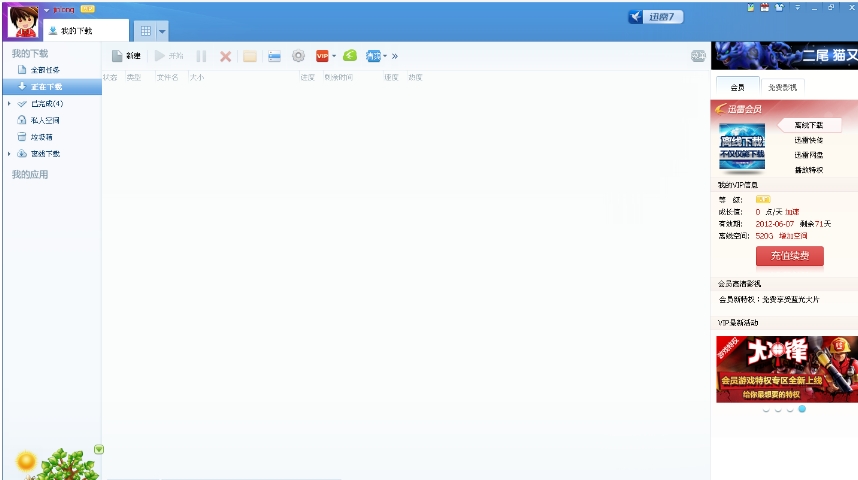Screen dimensions: 858x480
Task: Click the red X delete task icon
Action: (225, 56)
